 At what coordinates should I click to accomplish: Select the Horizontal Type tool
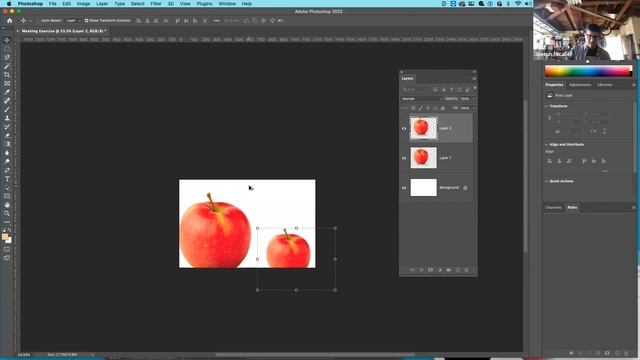(x=7, y=179)
